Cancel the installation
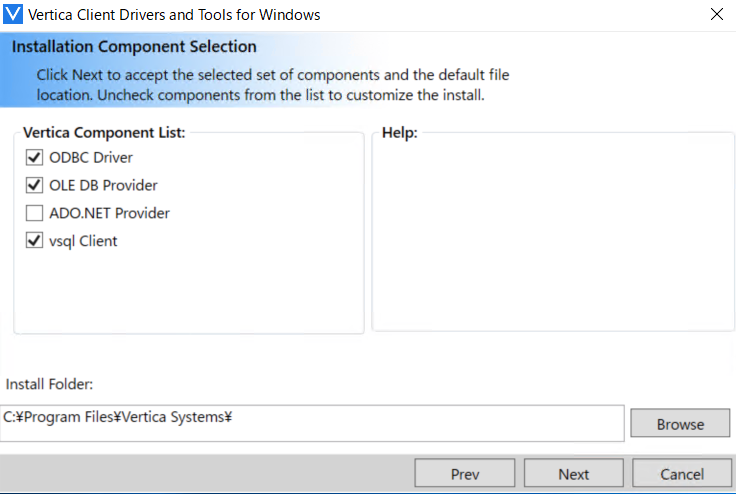The width and height of the screenshot is (736, 494). click(682, 474)
